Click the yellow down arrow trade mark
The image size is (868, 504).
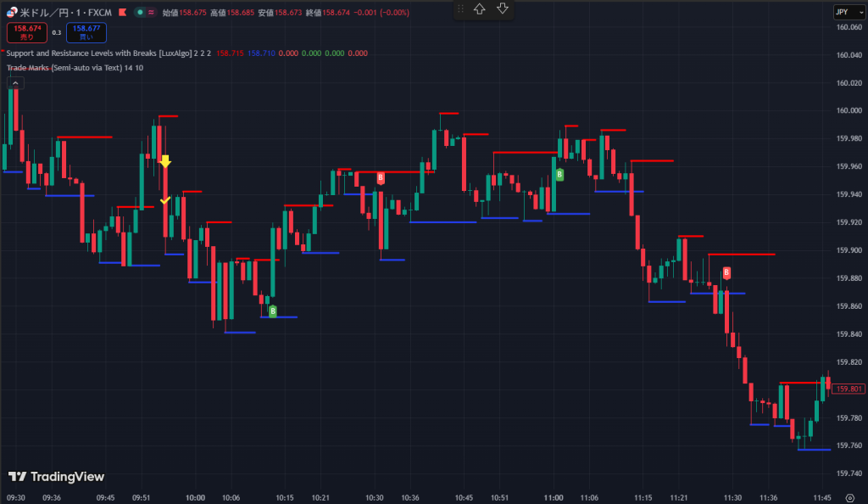tap(165, 161)
